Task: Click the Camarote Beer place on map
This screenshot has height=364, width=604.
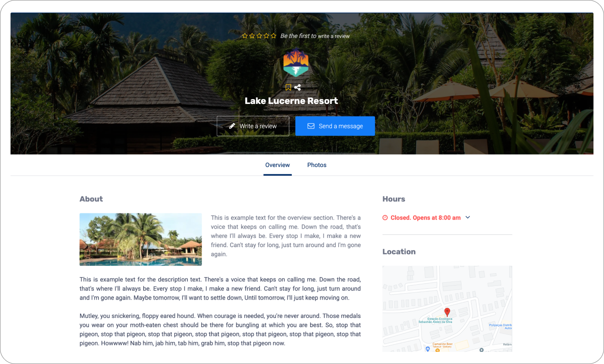Action: [x=442, y=345]
